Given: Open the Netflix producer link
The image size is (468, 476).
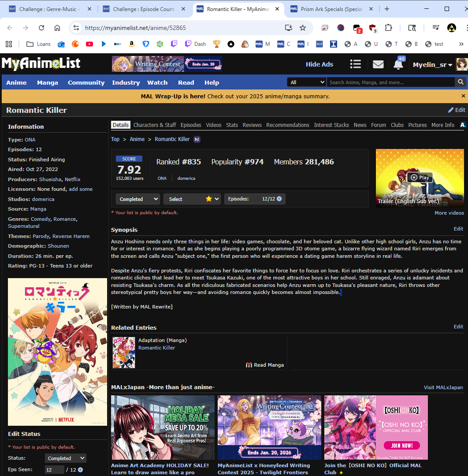Looking at the screenshot, I should 73,179.
